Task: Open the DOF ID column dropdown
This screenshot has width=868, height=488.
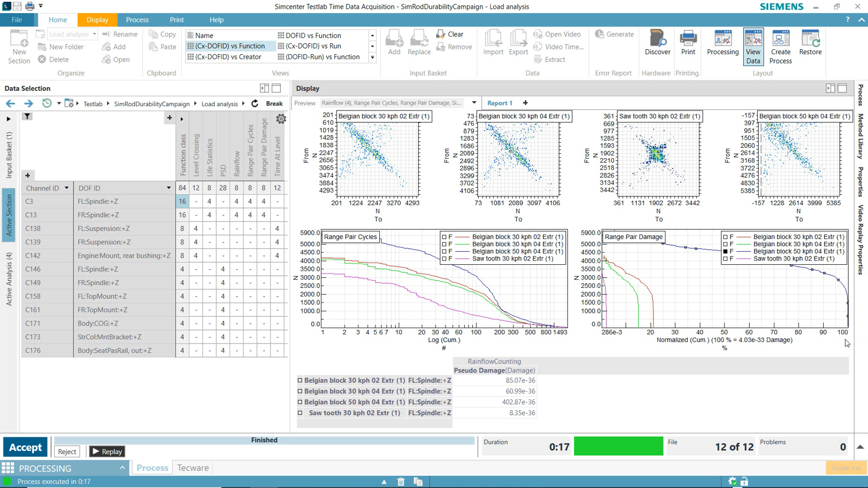Action: (x=169, y=188)
